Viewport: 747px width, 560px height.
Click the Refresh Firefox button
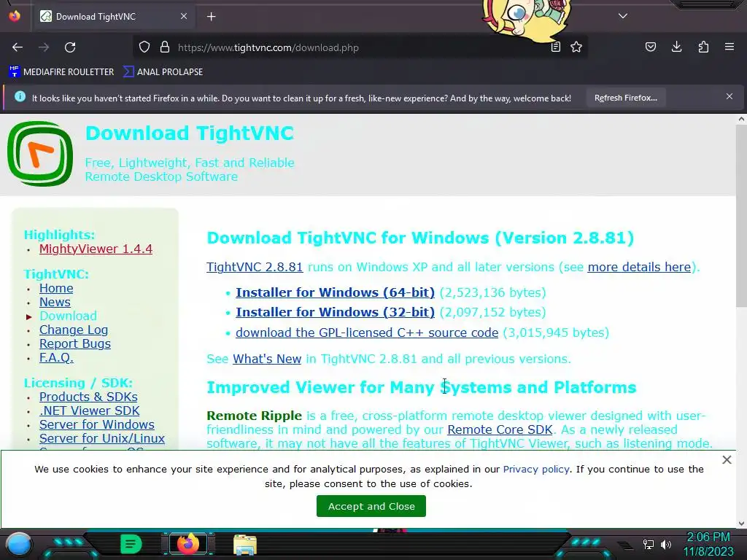tap(625, 98)
